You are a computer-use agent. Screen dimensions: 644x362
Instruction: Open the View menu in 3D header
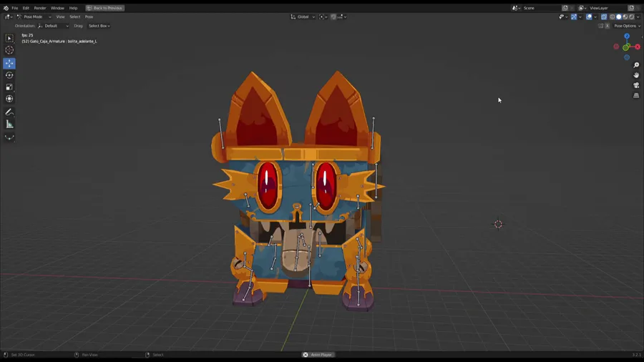60,17
